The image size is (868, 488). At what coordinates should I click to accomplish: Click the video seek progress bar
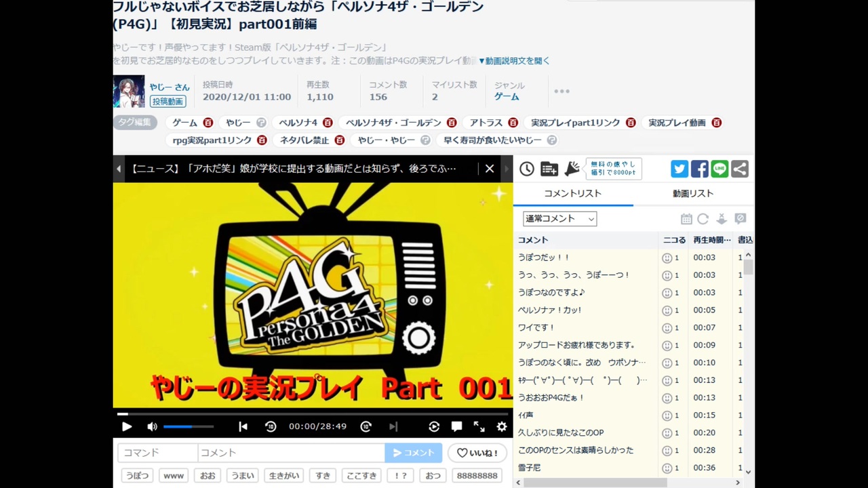[313, 413]
